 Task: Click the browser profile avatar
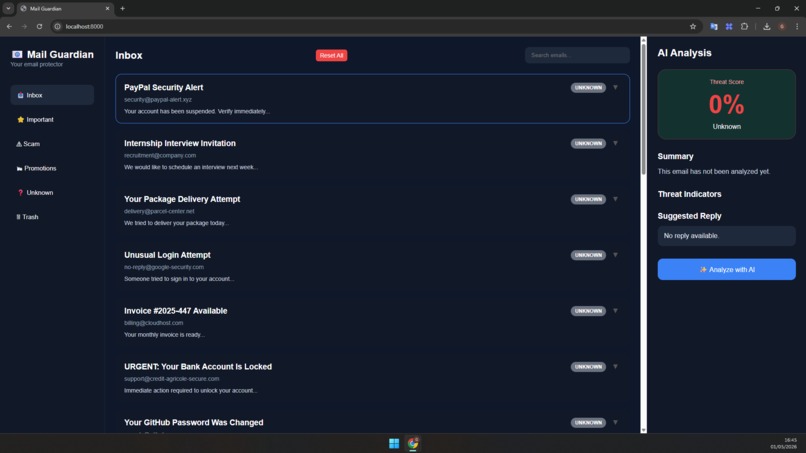[x=782, y=26]
